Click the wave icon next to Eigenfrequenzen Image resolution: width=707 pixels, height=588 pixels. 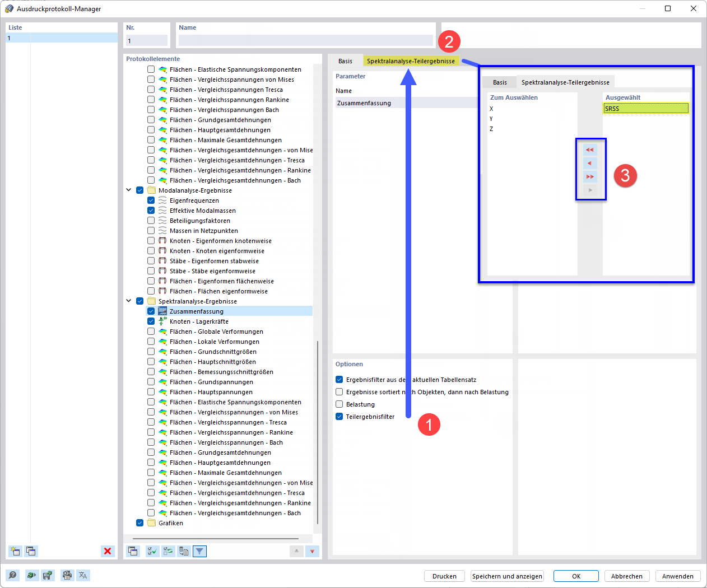click(x=162, y=200)
